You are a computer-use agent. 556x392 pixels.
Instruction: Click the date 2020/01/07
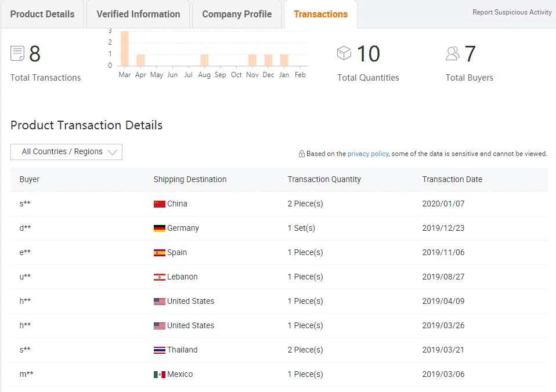point(443,204)
